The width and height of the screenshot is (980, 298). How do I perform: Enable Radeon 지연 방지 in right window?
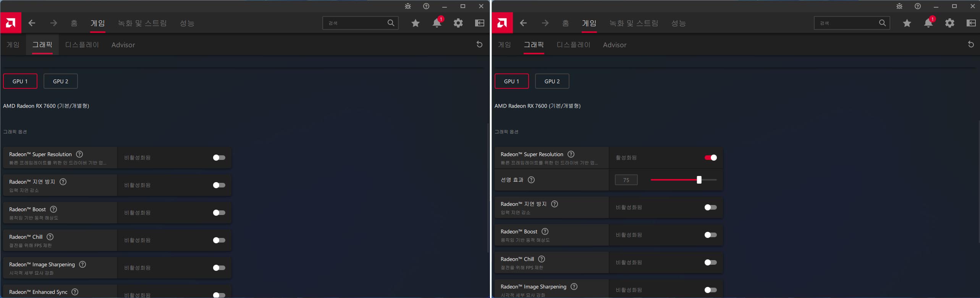coord(711,207)
